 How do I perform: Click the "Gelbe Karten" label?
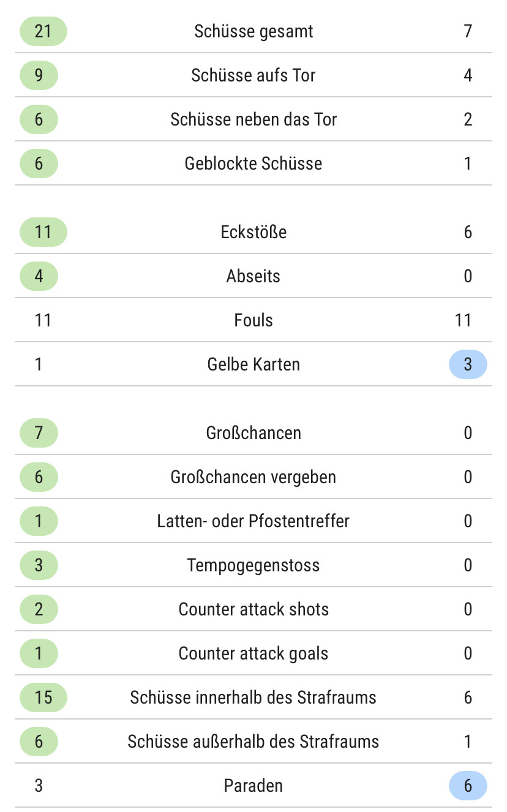[254, 364]
